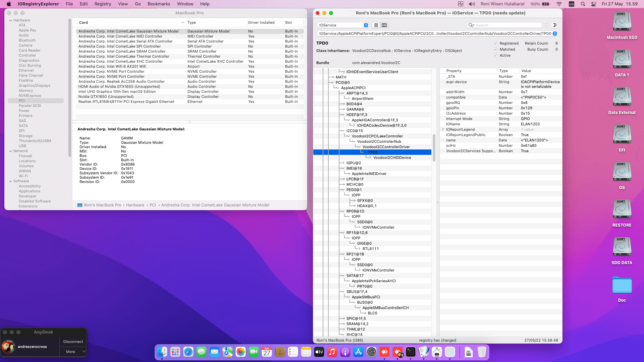Open the IOService path popup selector
The image size is (644, 362).
click(x=555, y=34)
